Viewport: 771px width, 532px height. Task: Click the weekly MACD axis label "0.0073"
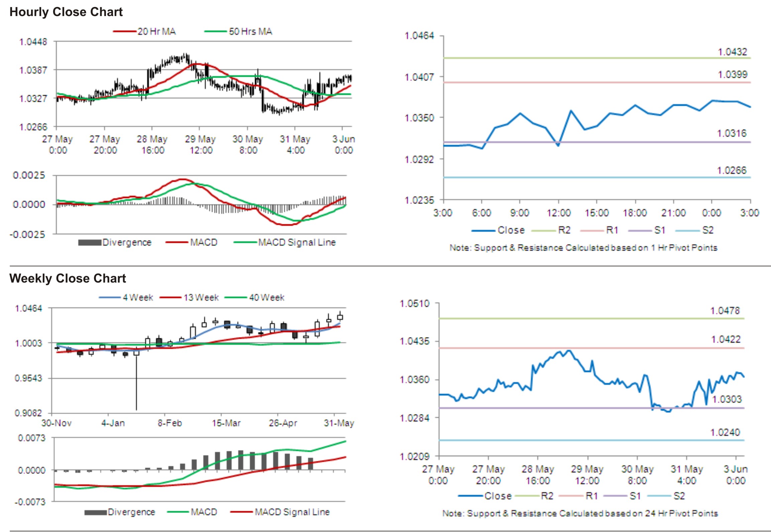(x=31, y=438)
